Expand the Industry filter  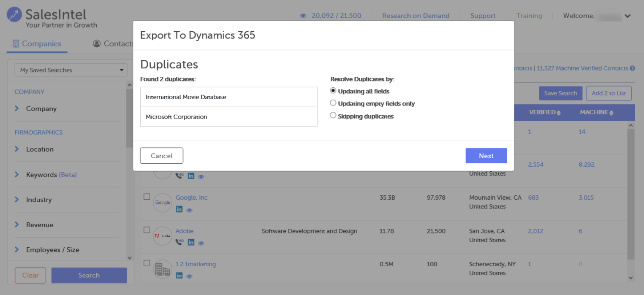point(17,200)
